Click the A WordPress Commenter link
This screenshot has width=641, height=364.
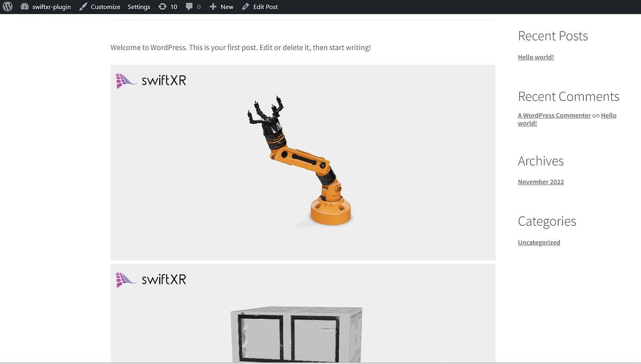click(x=554, y=115)
